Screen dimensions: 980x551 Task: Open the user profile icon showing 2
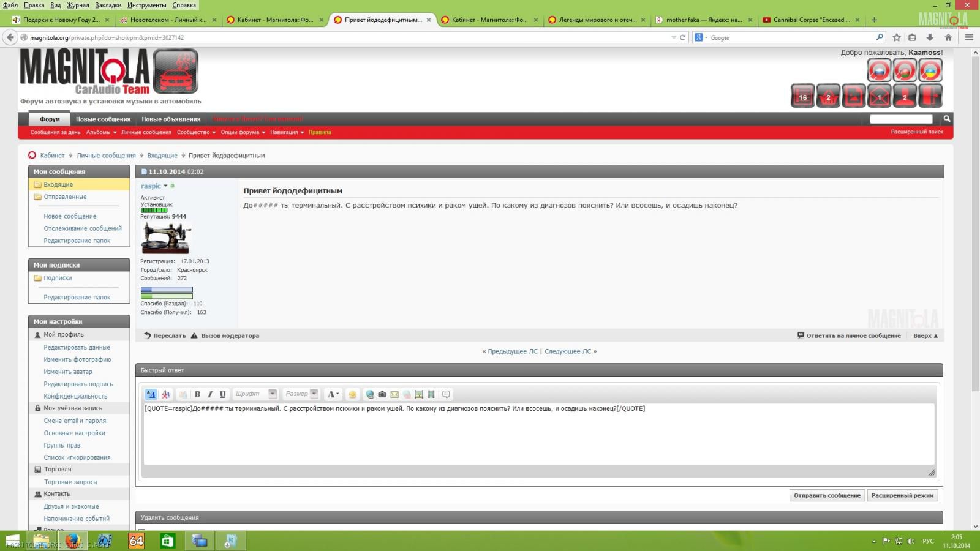(905, 96)
